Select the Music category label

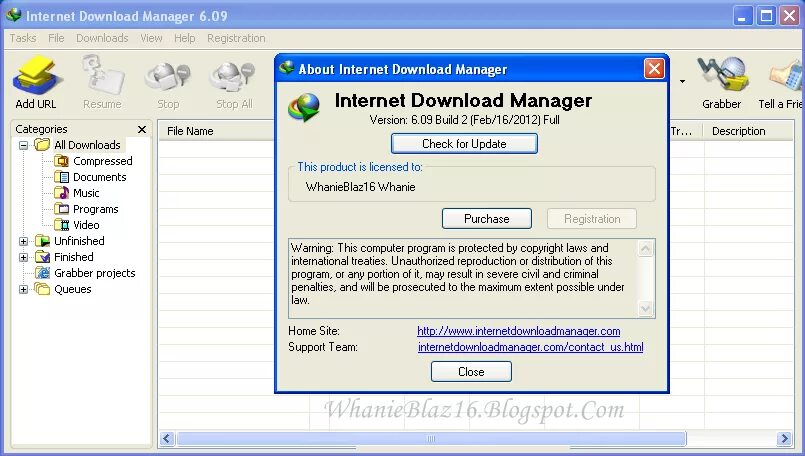pos(86,193)
